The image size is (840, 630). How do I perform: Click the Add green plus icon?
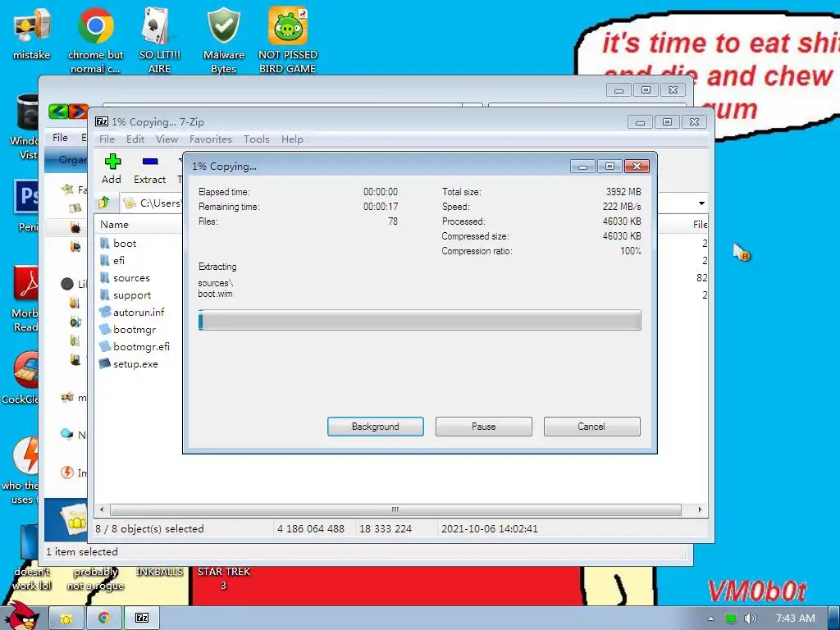click(112, 162)
